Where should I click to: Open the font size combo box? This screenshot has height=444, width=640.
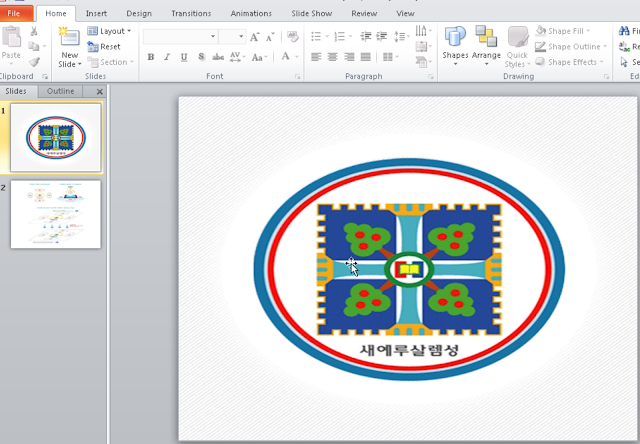point(232,37)
